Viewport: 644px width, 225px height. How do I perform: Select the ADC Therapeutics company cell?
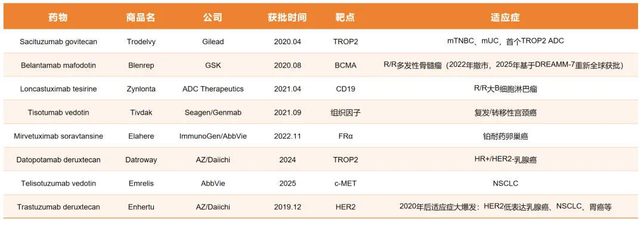click(x=212, y=89)
